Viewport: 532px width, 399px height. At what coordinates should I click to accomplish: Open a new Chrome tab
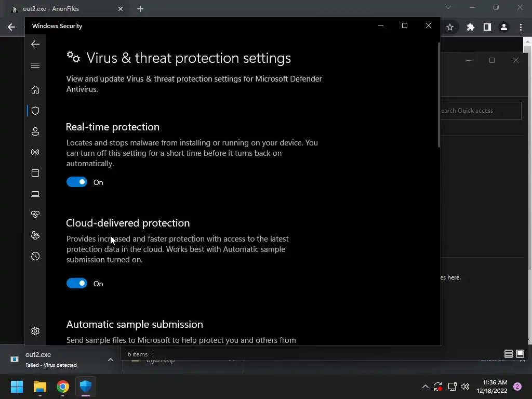(140, 9)
